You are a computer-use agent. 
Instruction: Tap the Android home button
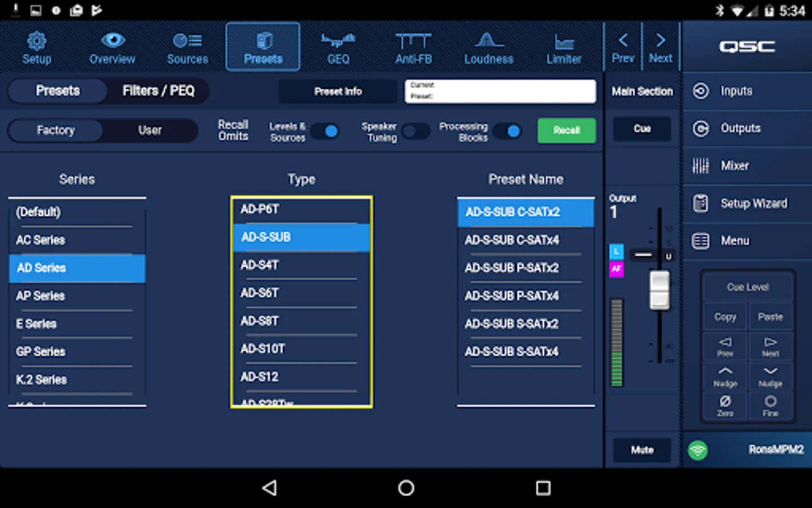point(406,488)
